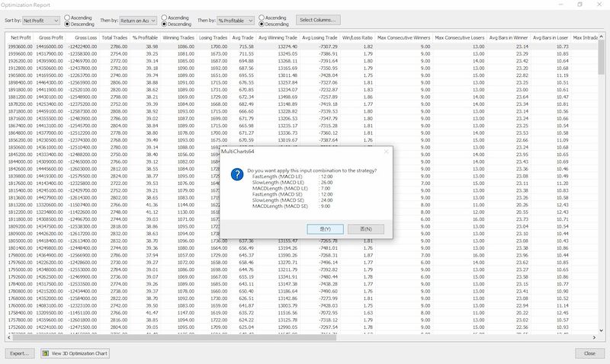The width and height of the screenshot is (610, 364).
Task: Click the Winning Trades column header
Action: coord(178,37)
